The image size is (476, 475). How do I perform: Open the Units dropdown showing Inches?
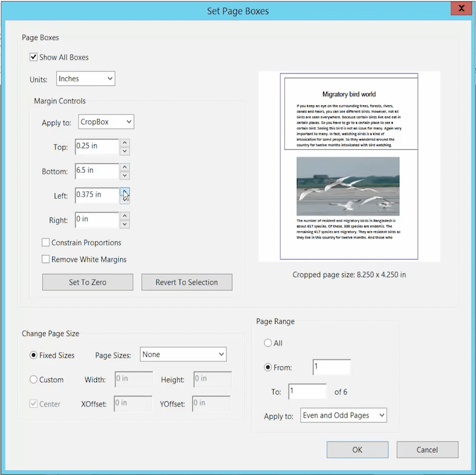(85, 78)
